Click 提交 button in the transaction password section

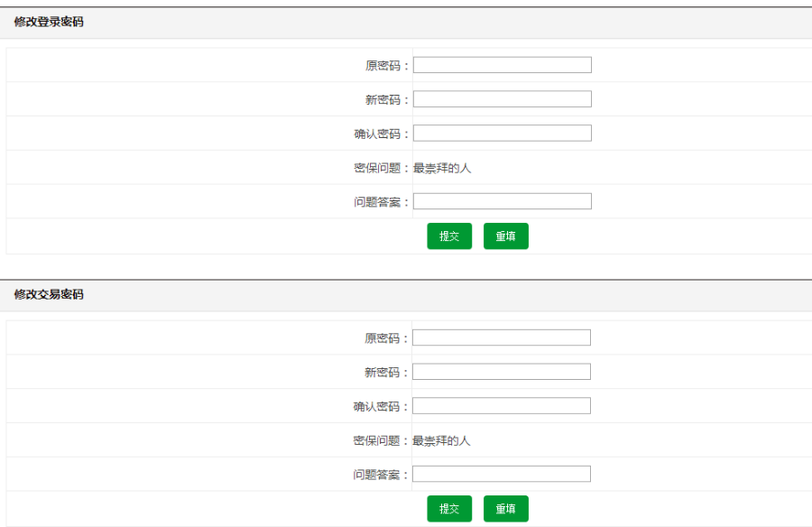point(448,508)
